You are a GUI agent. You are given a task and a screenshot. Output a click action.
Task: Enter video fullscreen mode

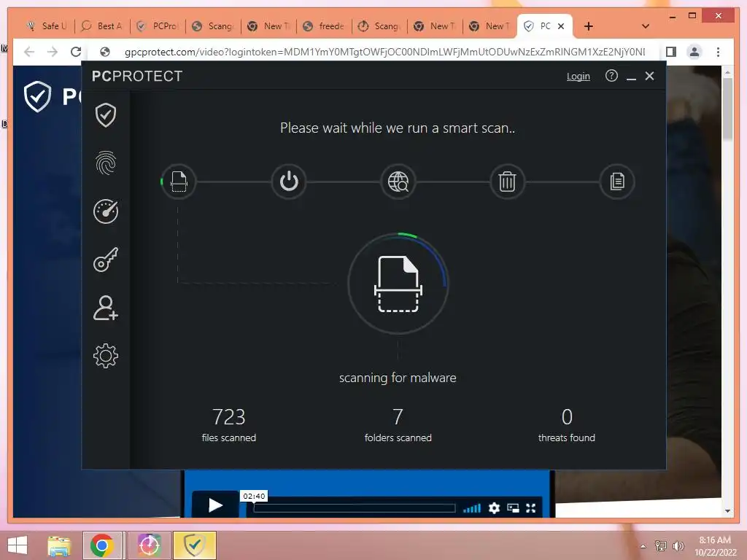click(531, 508)
